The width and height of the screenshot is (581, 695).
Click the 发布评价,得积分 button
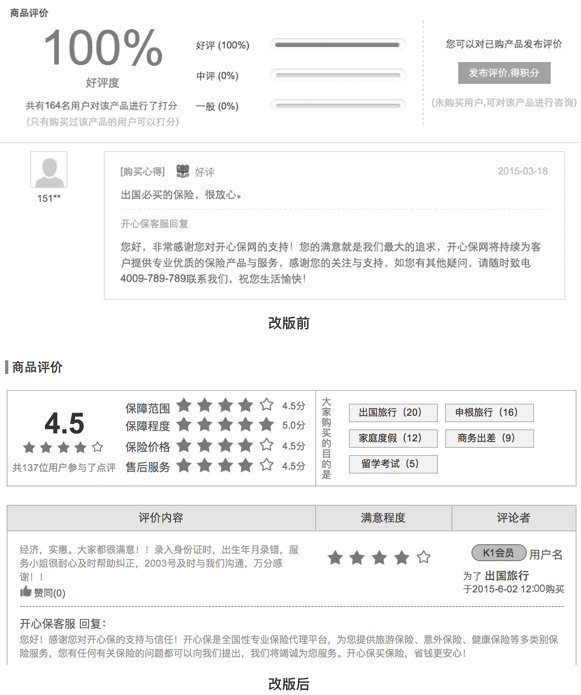coord(504,73)
